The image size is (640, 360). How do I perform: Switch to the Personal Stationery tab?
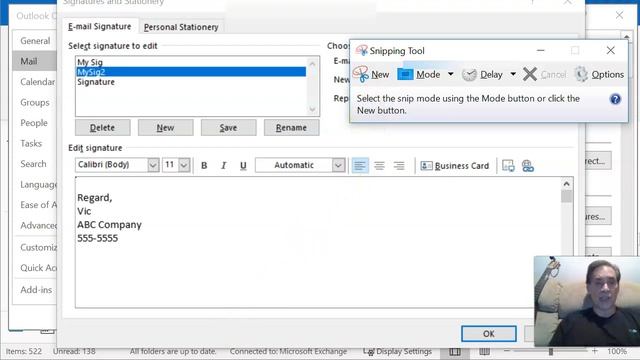[x=181, y=27]
